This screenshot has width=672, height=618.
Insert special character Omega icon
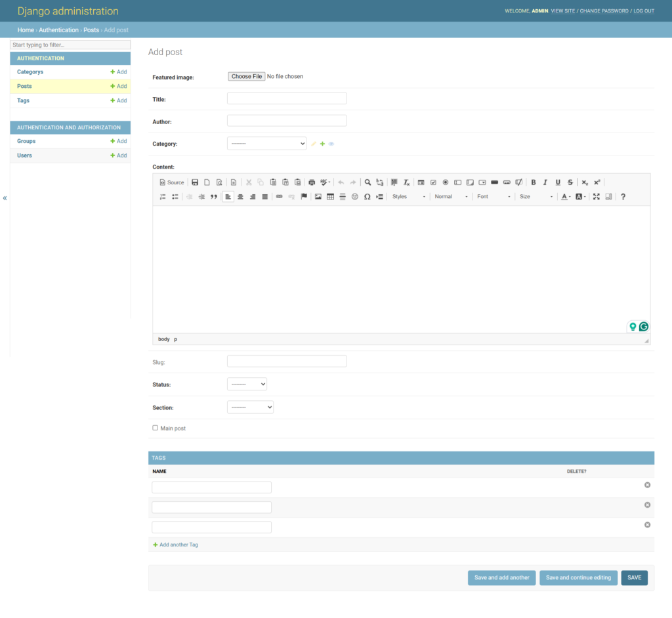tap(367, 197)
